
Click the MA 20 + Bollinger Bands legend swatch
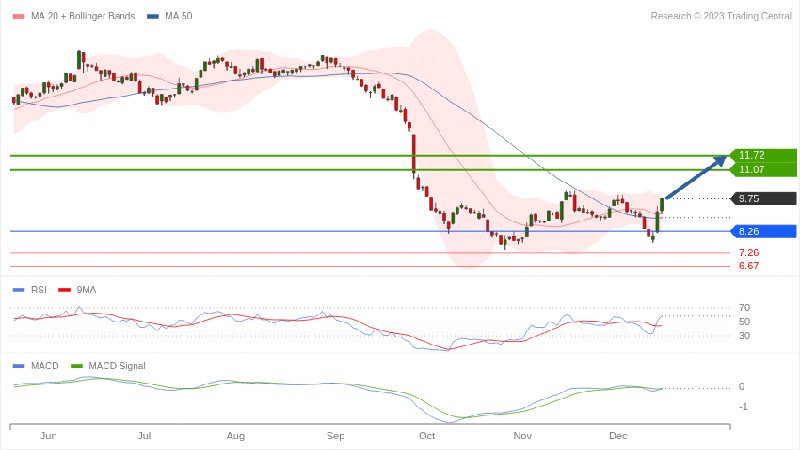(x=17, y=16)
